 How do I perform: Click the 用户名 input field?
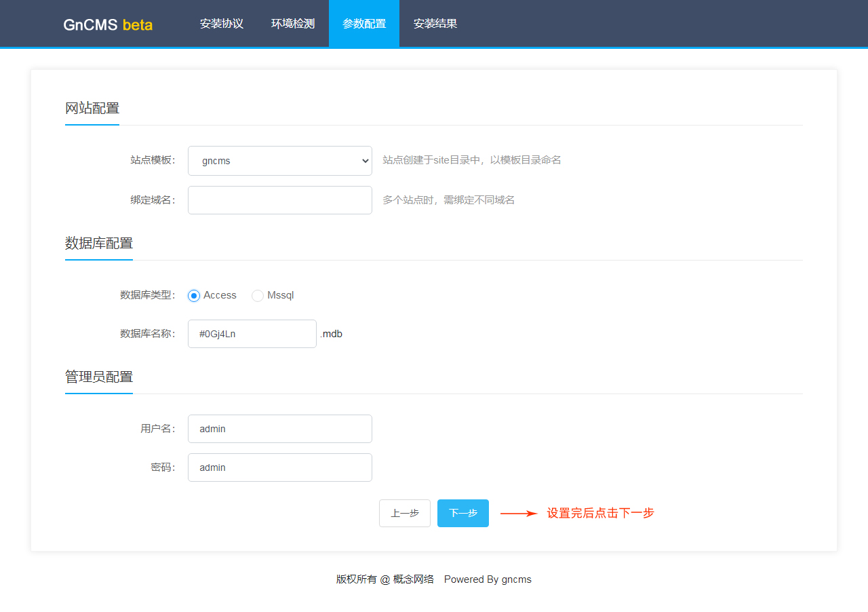coord(279,429)
